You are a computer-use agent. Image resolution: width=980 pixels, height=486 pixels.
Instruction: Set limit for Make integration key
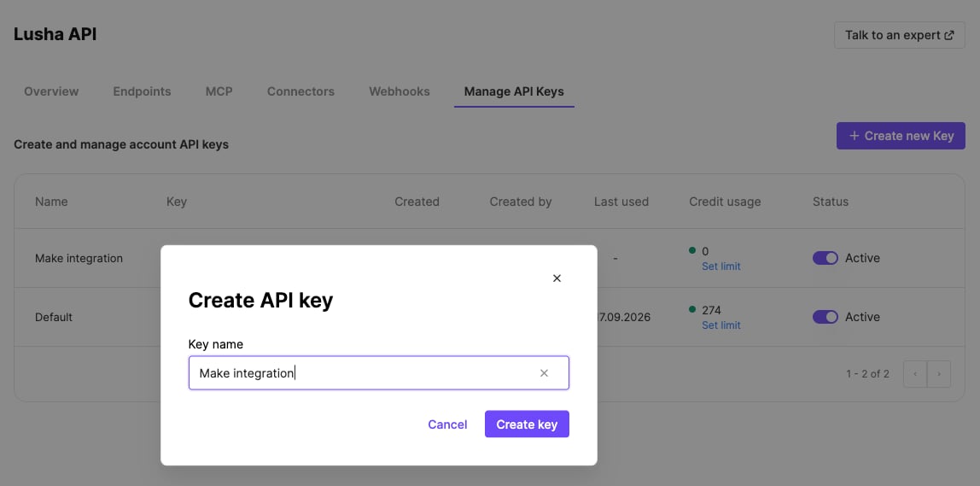pyautogui.click(x=720, y=266)
